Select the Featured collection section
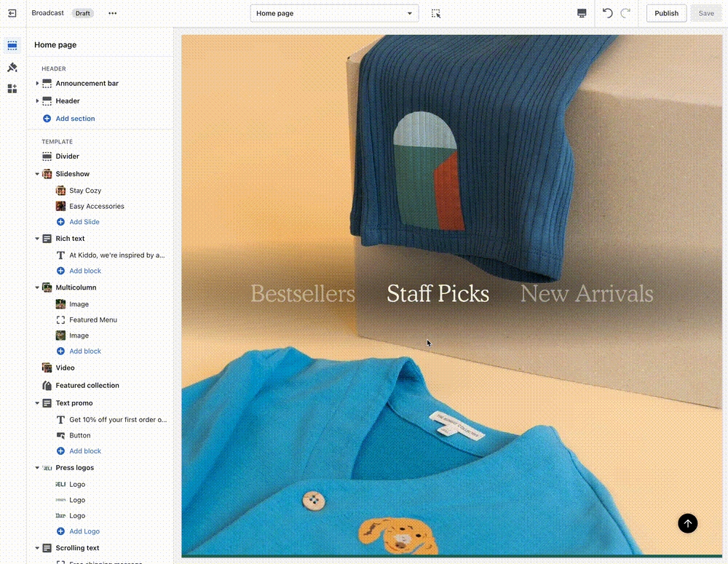Image resolution: width=728 pixels, height=564 pixels. point(87,386)
